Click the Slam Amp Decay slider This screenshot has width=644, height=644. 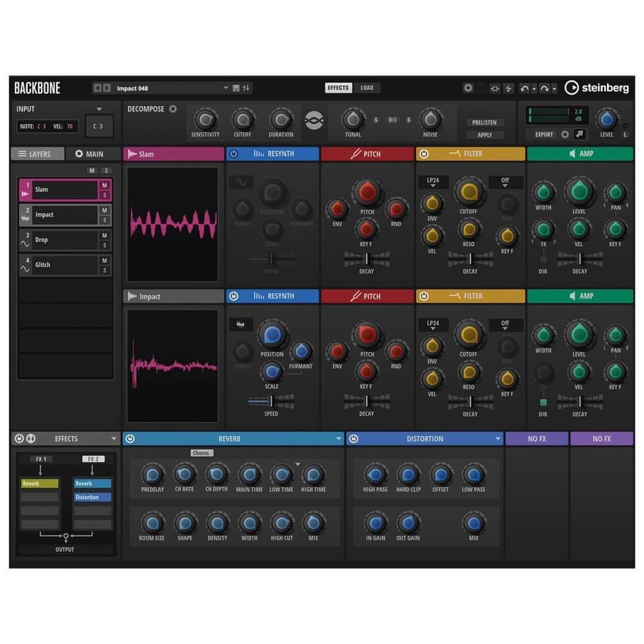pos(580,259)
